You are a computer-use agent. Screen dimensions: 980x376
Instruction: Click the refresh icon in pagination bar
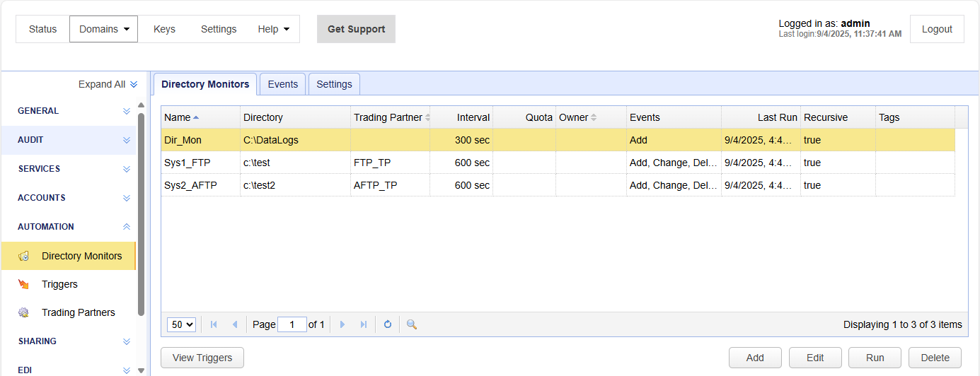[x=387, y=324]
